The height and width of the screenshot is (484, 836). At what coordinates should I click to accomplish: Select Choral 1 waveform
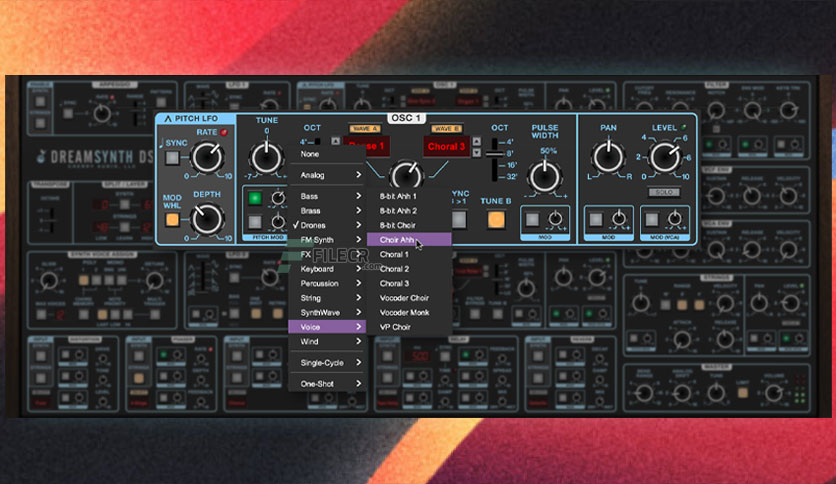pos(409,254)
